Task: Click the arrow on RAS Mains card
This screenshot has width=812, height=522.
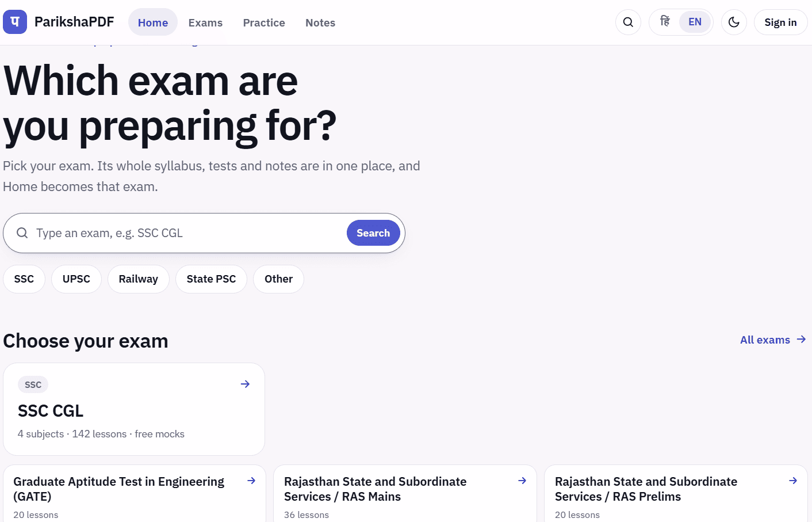Action: click(x=522, y=481)
